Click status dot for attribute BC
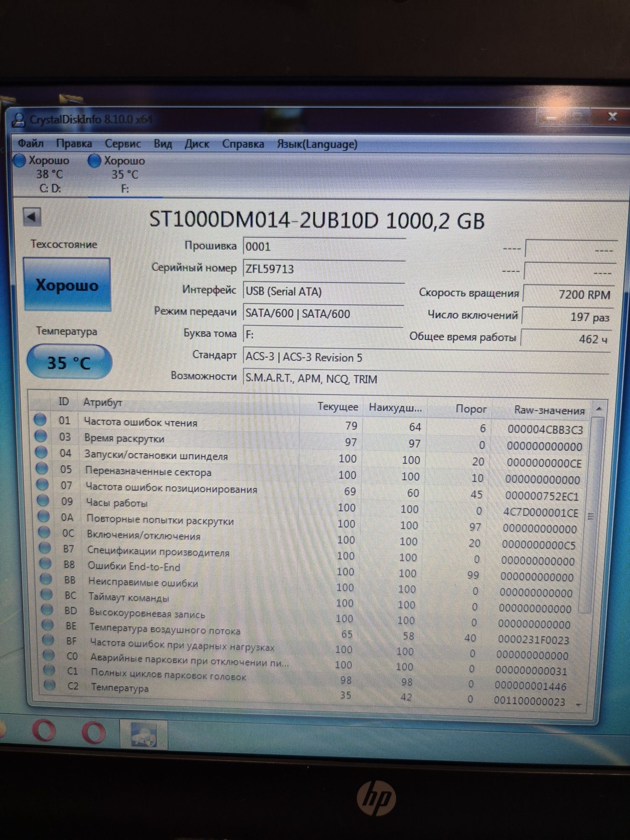 pyautogui.click(x=47, y=594)
